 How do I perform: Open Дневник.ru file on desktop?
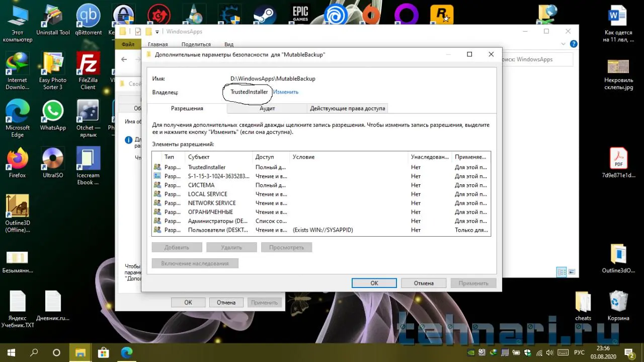[x=53, y=306]
